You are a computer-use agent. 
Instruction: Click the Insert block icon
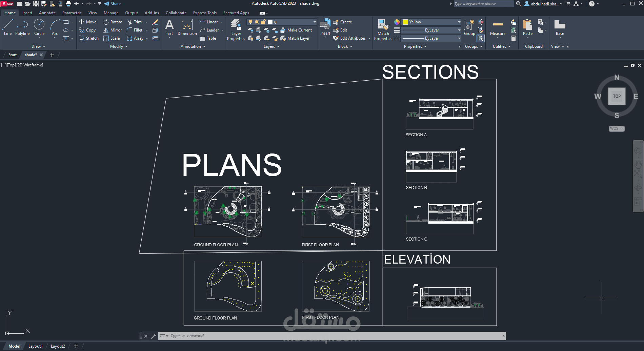click(x=325, y=24)
